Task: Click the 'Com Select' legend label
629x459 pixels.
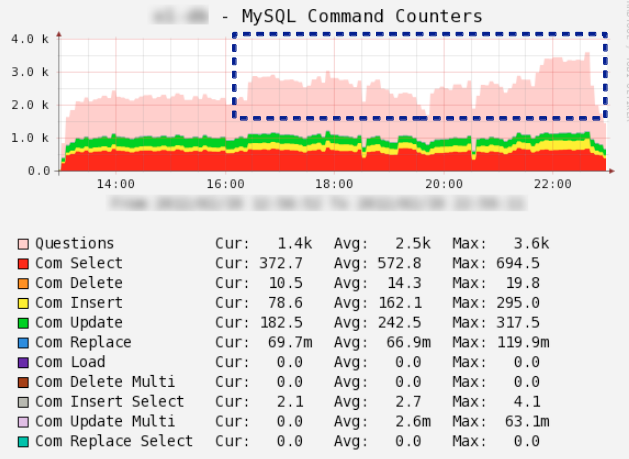Action: (79, 263)
